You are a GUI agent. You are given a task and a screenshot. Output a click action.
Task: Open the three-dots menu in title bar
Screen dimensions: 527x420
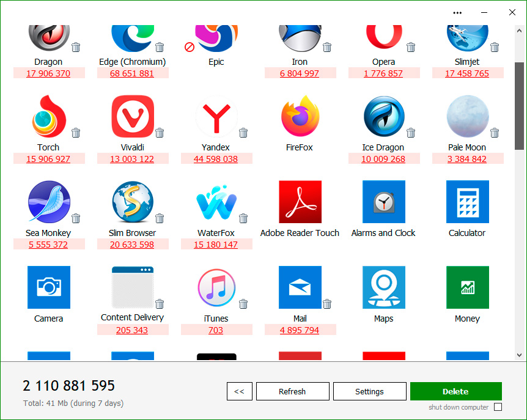pos(457,12)
